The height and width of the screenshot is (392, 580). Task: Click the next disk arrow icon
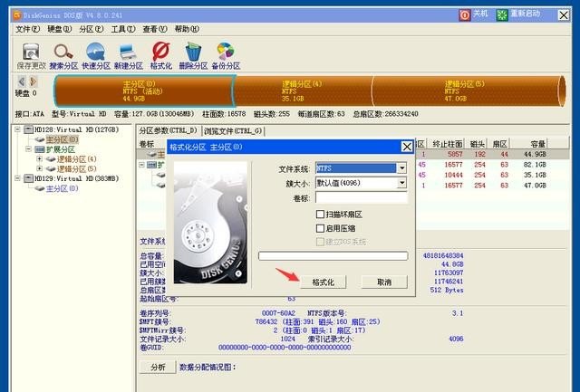tap(34, 81)
